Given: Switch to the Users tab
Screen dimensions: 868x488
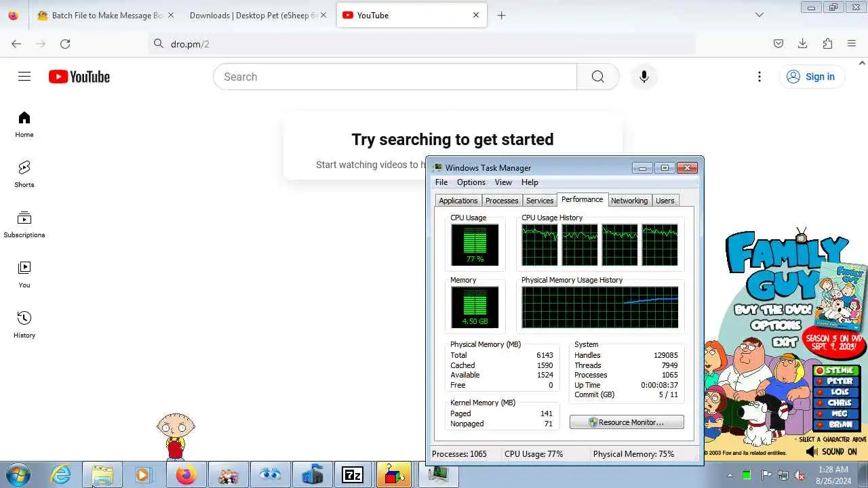Looking at the screenshot, I should tap(665, 201).
